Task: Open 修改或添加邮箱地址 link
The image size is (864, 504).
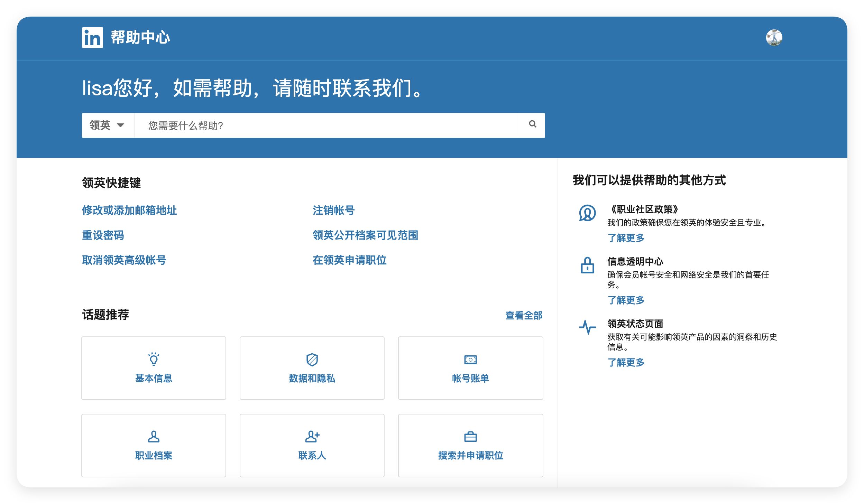Action: point(129,210)
